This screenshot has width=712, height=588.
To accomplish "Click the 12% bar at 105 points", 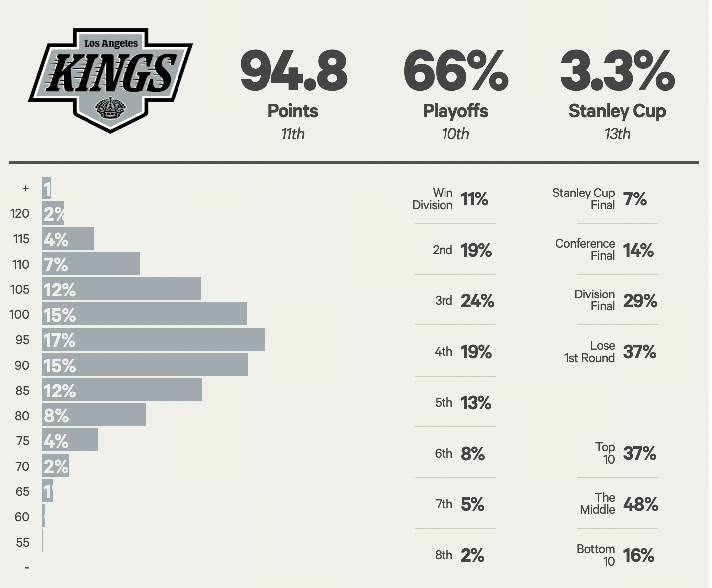I will (x=122, y=289).
